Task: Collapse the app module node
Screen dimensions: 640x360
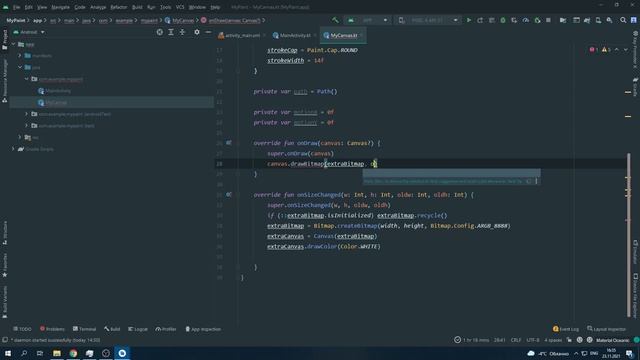Action: tap(13, 44)
